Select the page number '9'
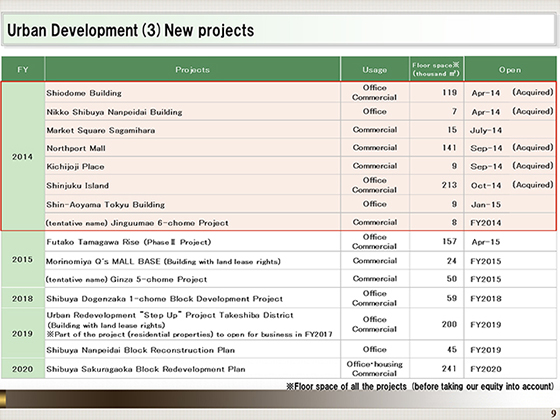This screenshot has height=420, width=560. pos(553,413)
